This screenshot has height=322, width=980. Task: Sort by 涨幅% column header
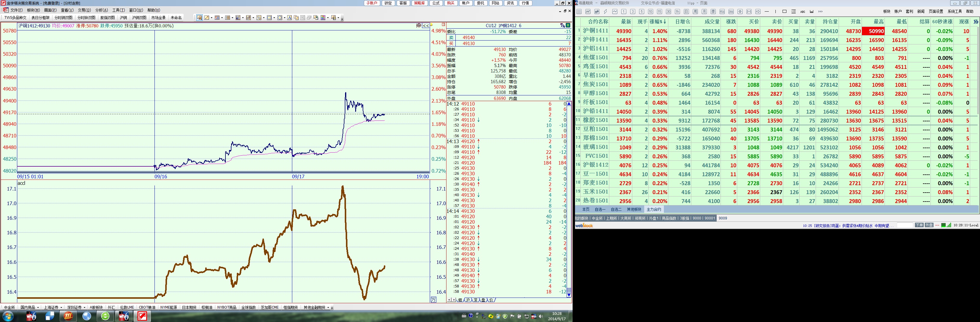657,22
